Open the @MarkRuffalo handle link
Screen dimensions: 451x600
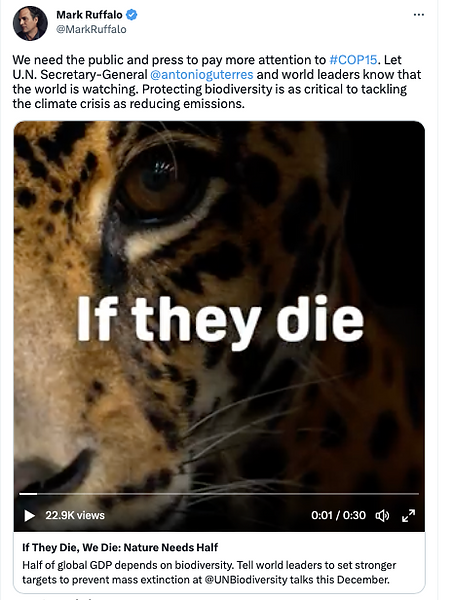pyautogui.click(x=91, y=29)
